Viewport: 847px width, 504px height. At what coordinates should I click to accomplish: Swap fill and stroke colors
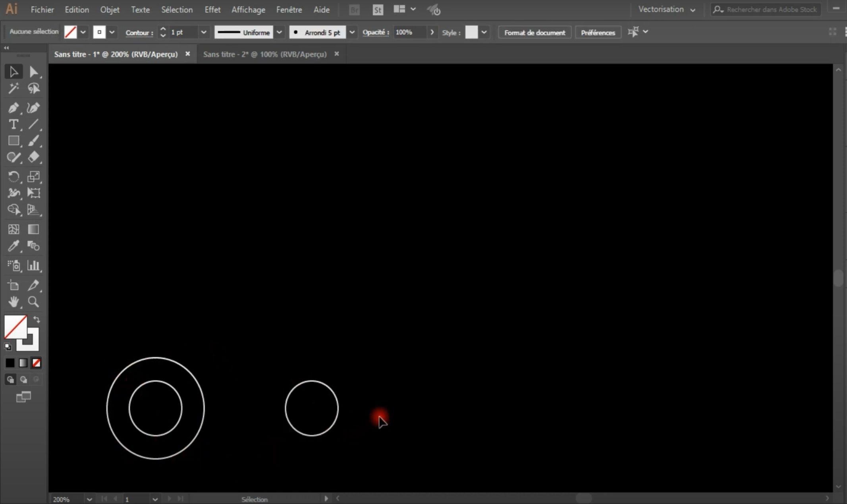[37, 320]
